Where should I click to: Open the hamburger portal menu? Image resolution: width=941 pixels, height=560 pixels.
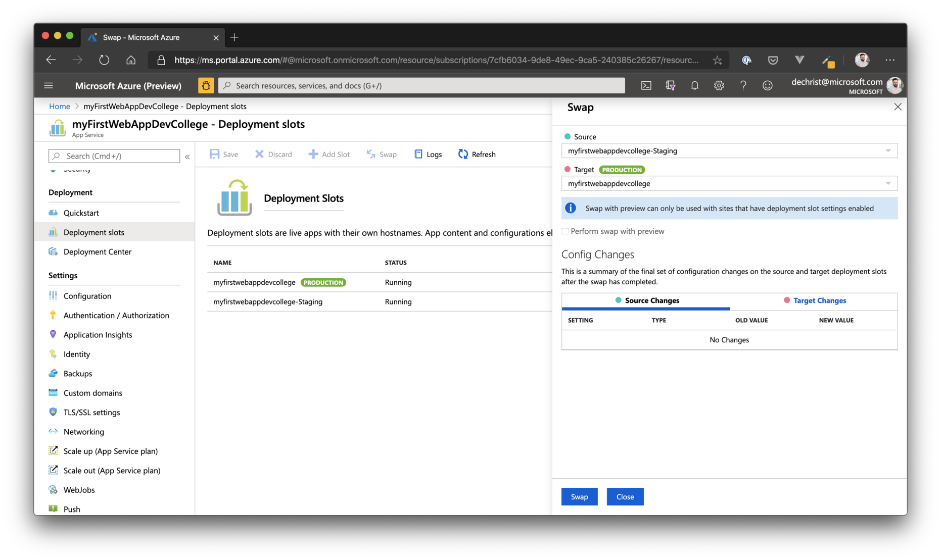point(49,85)
